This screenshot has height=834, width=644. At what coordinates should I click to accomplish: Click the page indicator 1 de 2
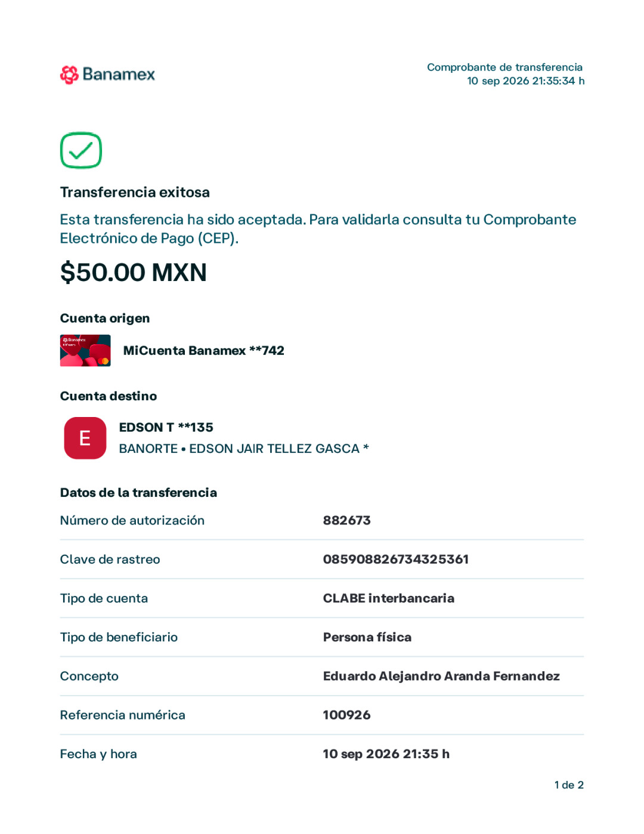pyautogui.click(x=569, y=785)
